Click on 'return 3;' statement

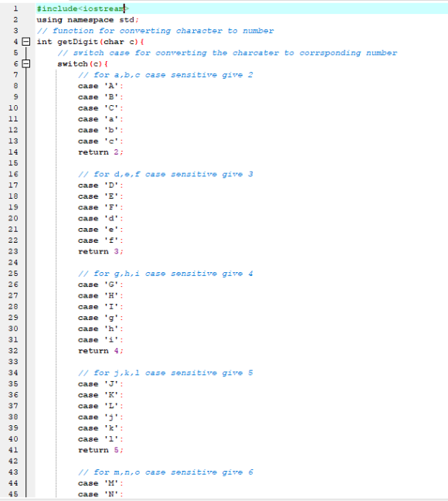tap(100, 251)
